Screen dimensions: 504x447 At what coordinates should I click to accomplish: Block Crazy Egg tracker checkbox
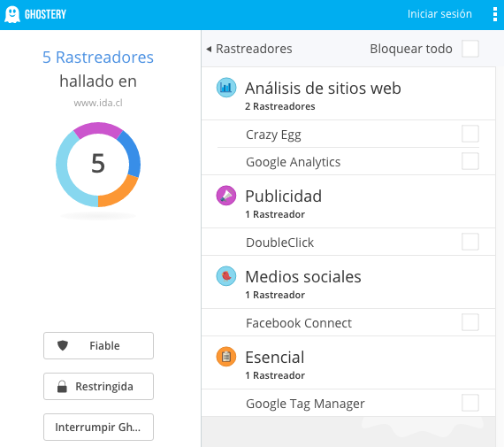coord(470,134)
